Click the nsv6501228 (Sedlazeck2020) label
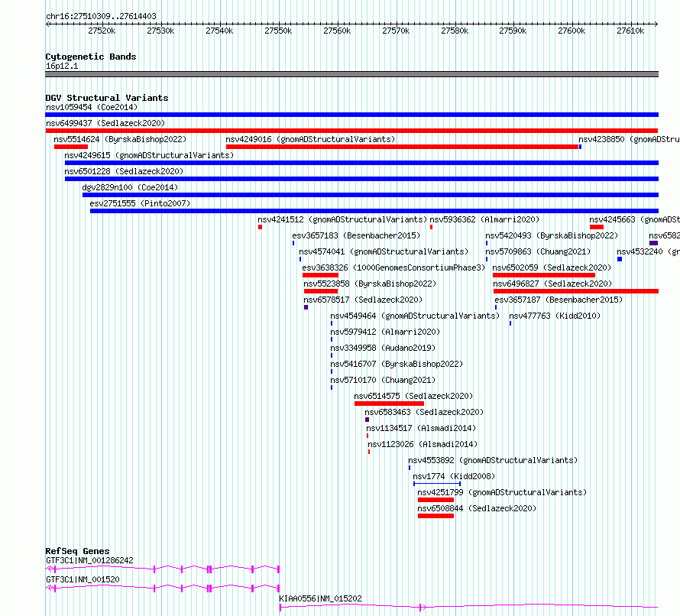Viewport: 680px width, 616px height. click(x=124, y=171)
